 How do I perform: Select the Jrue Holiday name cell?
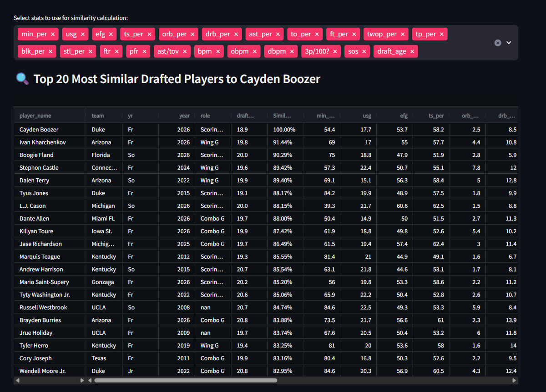click(50, 333)
